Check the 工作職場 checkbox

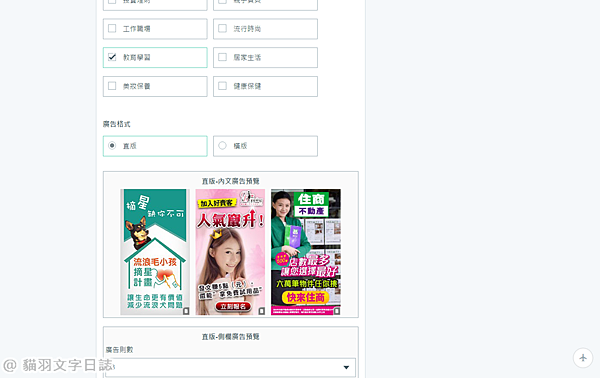(x=112, y=28)
